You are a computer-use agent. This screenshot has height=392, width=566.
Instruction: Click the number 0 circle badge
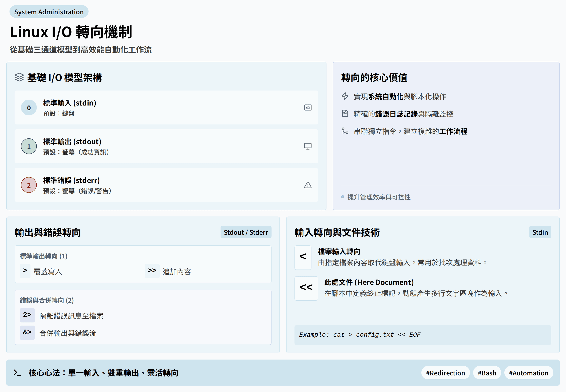29,107
